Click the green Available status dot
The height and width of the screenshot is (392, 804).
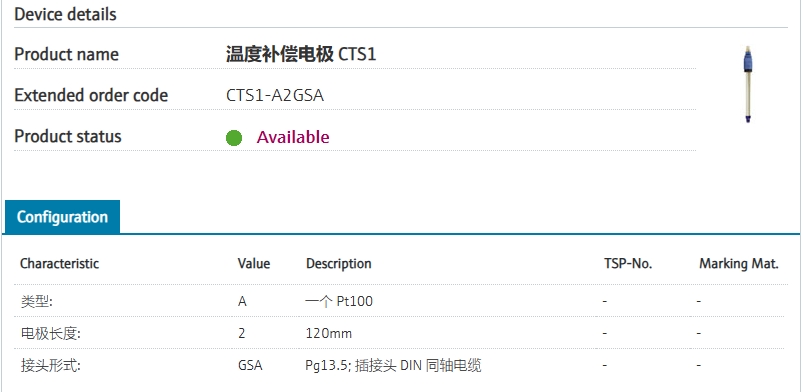click(x=234, y=138)
